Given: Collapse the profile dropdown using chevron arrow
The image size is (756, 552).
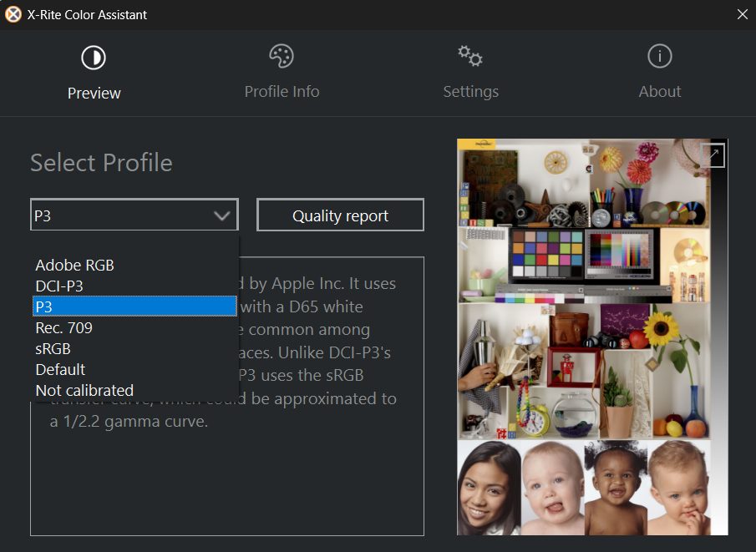Looking at the screenshot, I should tap(221, 215).
